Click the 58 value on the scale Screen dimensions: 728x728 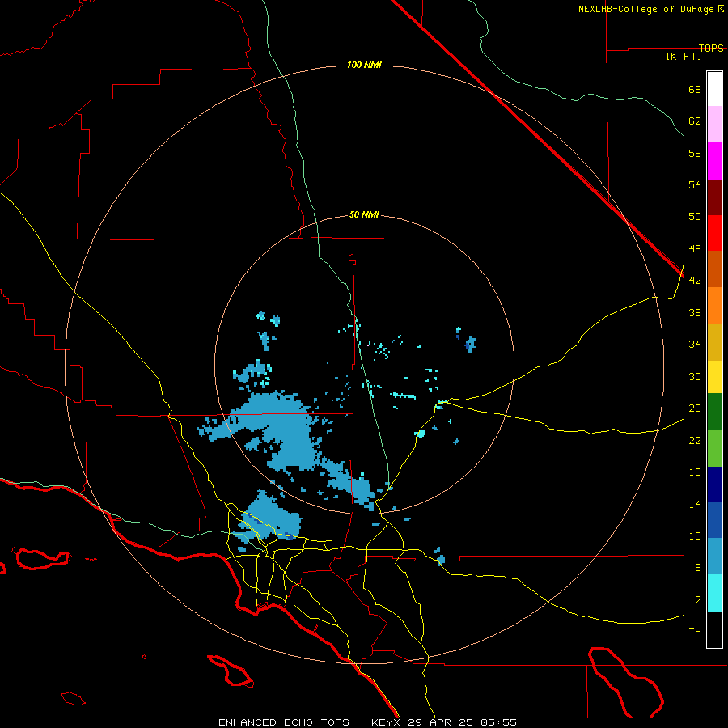[x=695, y=153]
